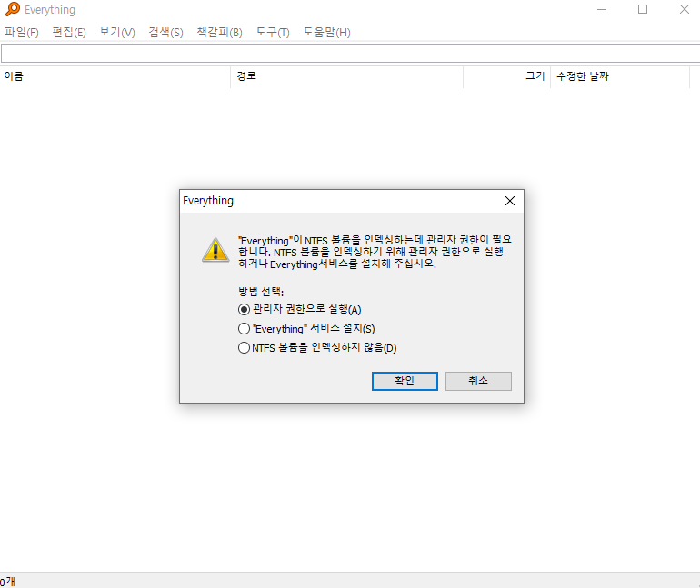
Task: Choose the "Everything" 서비스 설치(S) option
Action: pos(306,329)
